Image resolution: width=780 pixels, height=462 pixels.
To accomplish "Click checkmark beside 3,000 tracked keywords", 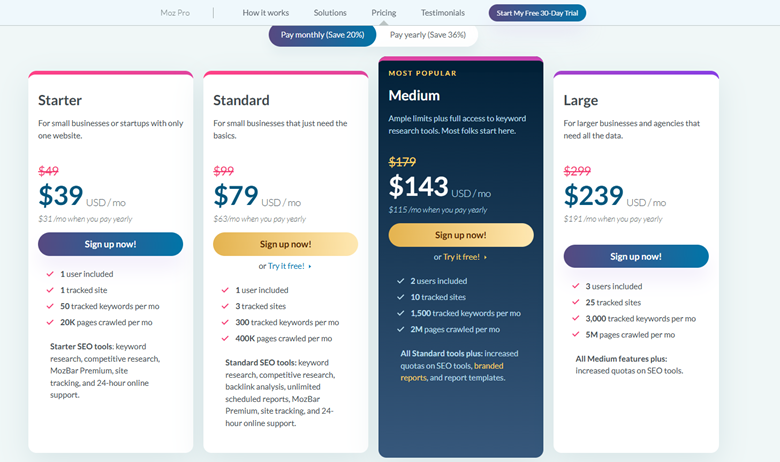I will (576, 318).
